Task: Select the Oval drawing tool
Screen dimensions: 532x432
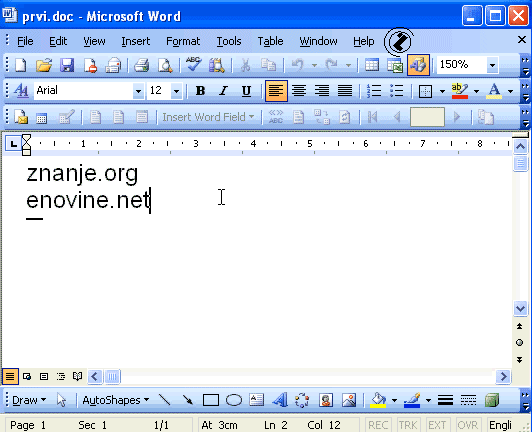Action: coord(234,400)
